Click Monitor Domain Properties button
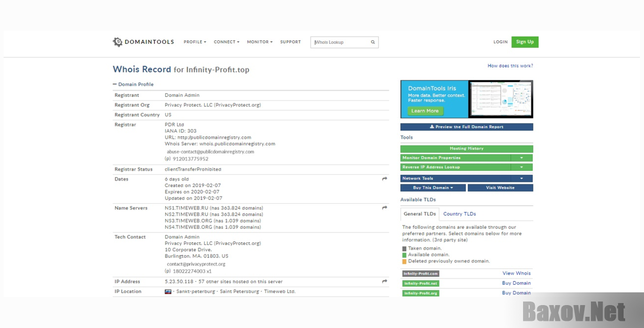The width and height of the screenshot is (644, 328). coord(455,158)
